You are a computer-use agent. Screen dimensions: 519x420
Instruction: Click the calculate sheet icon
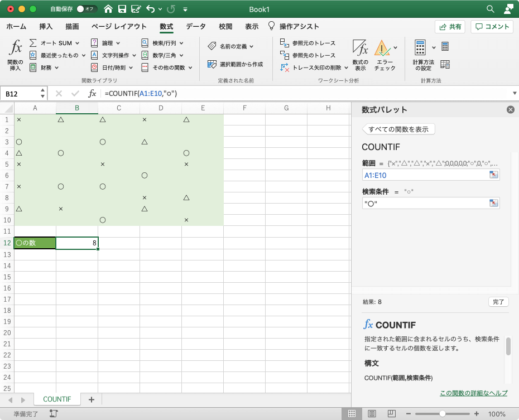445,64
